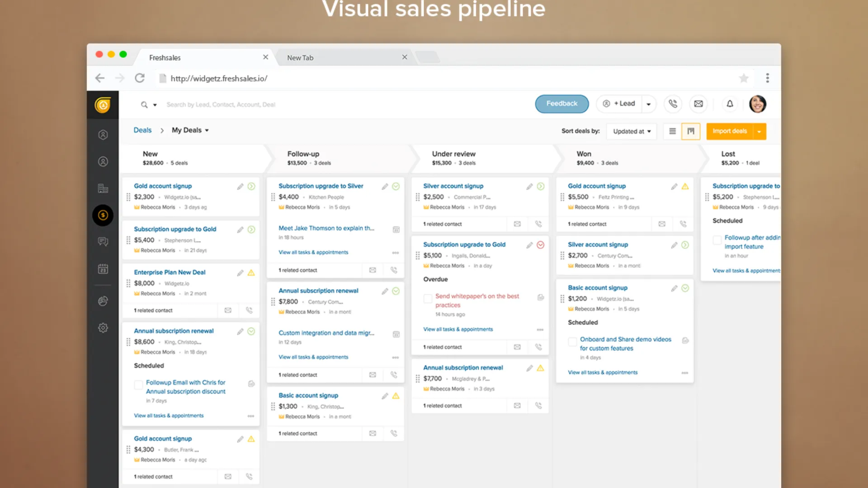Open Subscription upgrade to Silver deal link

click(321, 186)
